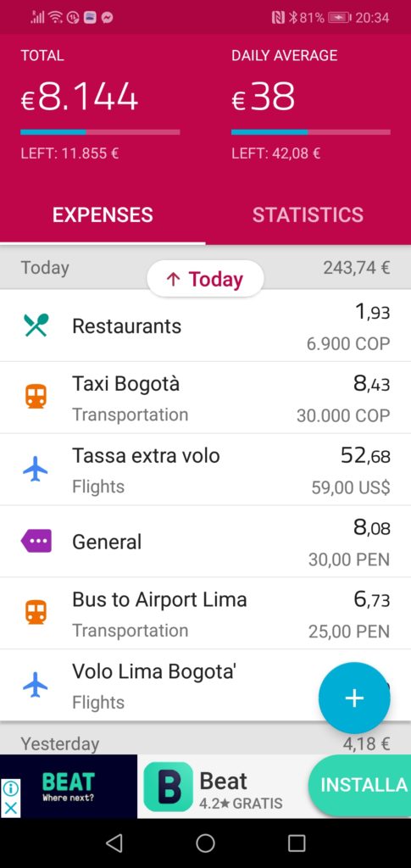This screenshot has width=411, height=868.
Task: Open the 30,00 PEN General expense entry
Action: [x=205, y=542]
